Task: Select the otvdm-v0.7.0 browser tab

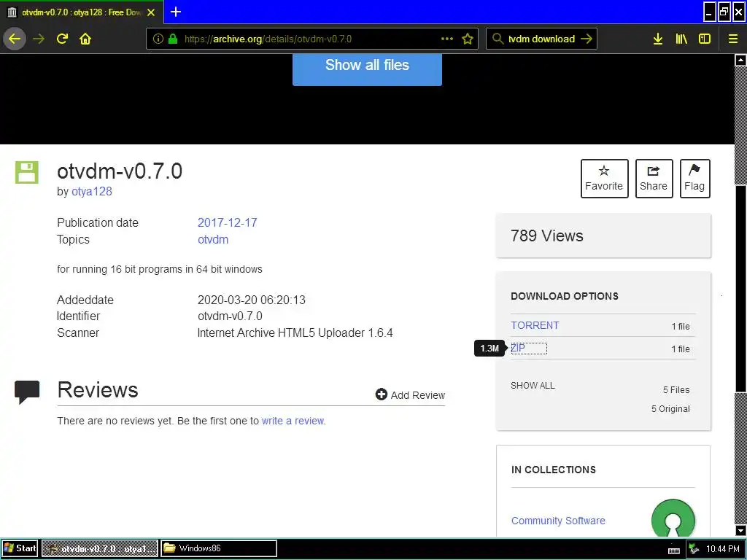Action: point(82,12)
